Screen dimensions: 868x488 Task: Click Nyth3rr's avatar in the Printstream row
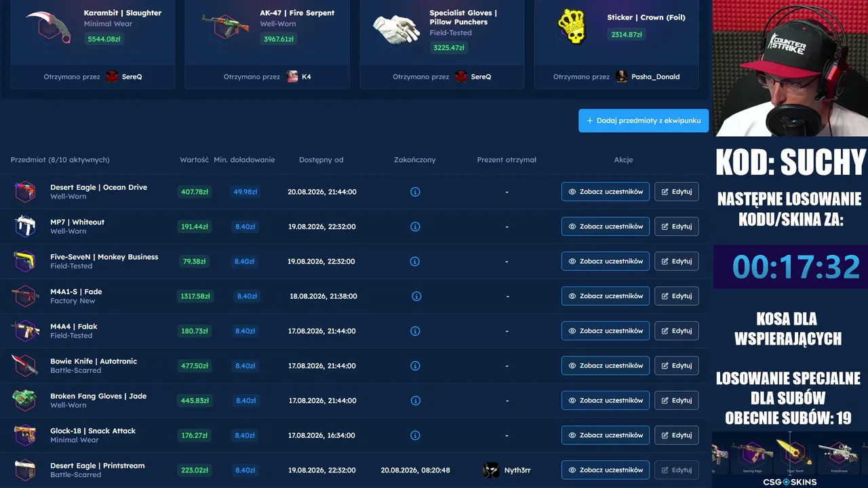click(491, 470)
